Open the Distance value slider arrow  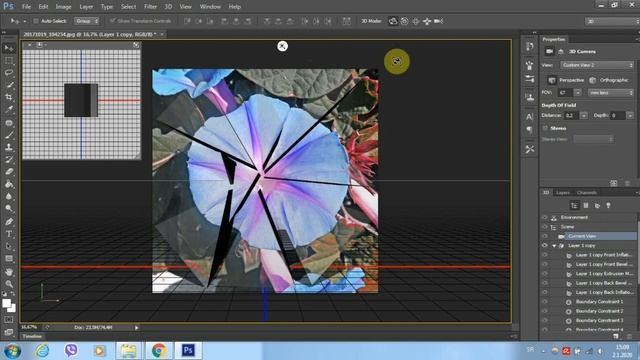coord(584,116)
